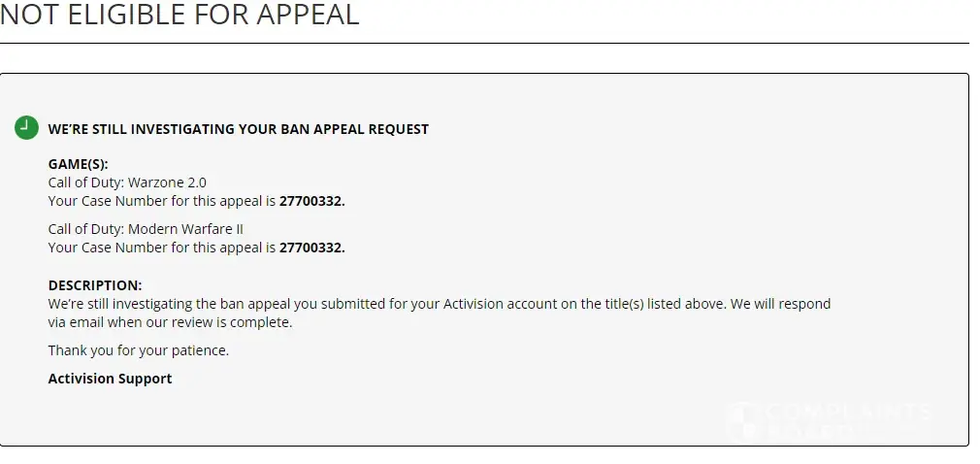Click the word 'APPEAL' in the top heading

click(x=310, y=15)
